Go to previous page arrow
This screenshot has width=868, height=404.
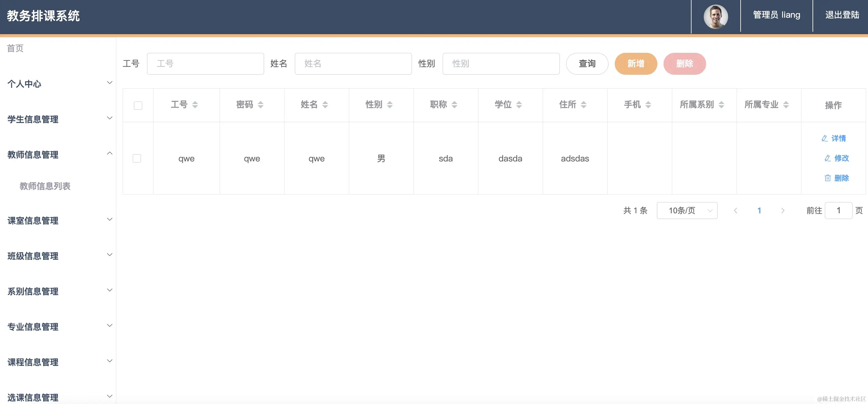(x=736, y=211)
